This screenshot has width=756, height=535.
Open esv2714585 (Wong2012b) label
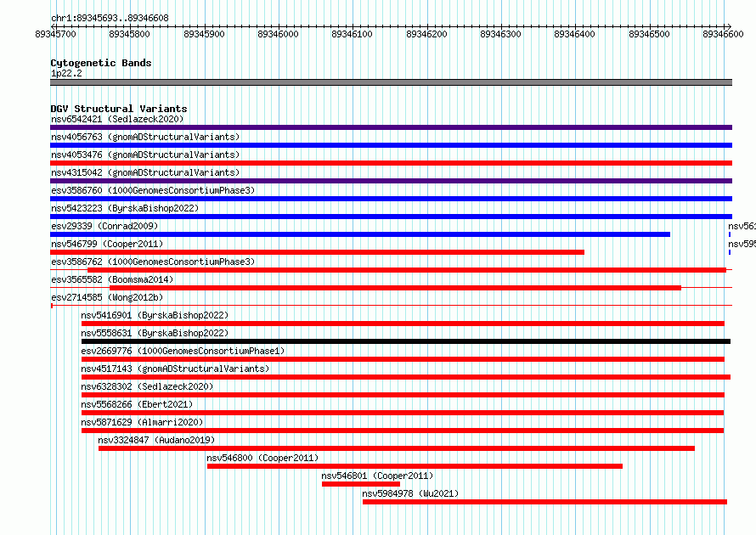pyautogui.click(x=107, y=297)
